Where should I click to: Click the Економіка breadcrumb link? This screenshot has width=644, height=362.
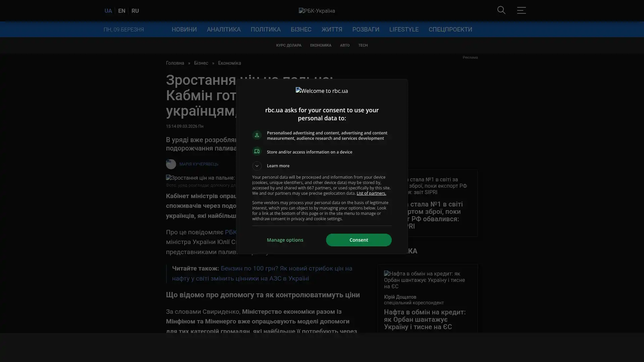pyautogui.click(x=229, y=63)
